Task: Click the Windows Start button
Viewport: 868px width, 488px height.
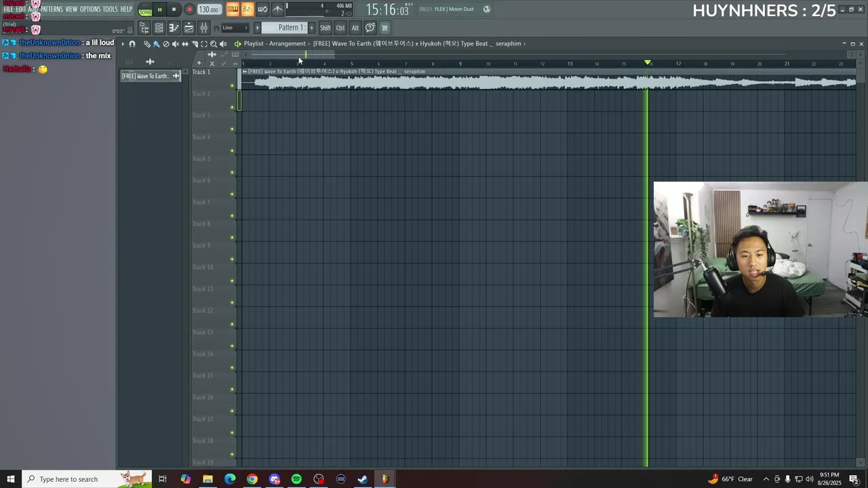Action: pyautogui.click(x=10, y=479)
